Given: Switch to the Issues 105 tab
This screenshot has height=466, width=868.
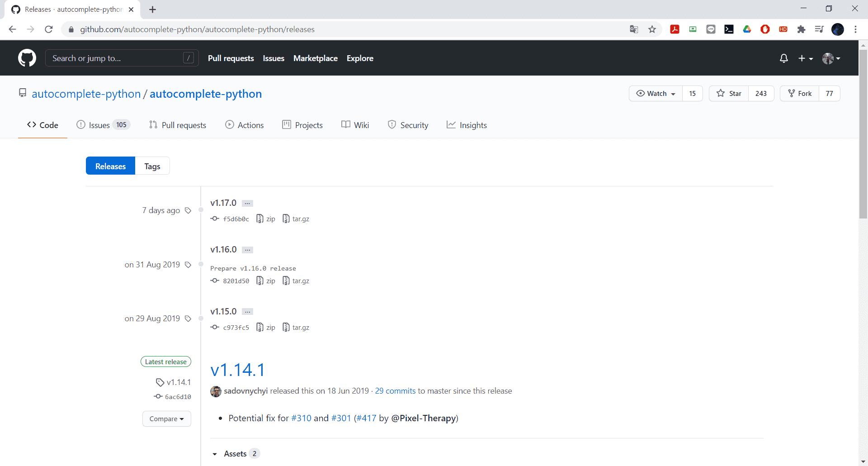Looking at the screenshot, I should click(x=103, y=125).
